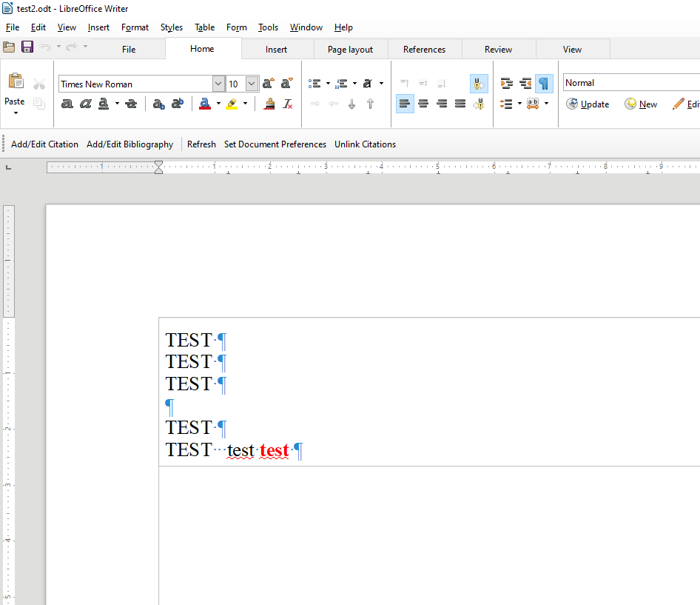Switch to the Page layout tab

click(x=350, y=50)
